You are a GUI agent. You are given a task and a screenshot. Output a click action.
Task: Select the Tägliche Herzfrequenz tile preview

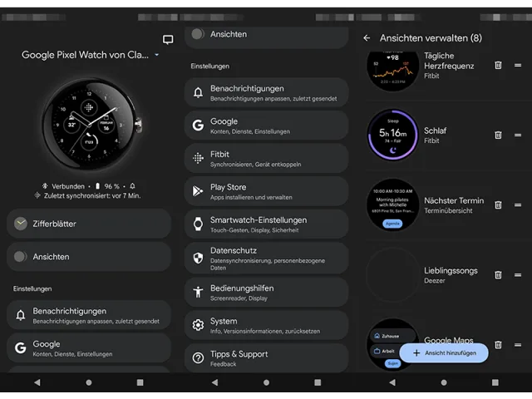click(393, 70)
